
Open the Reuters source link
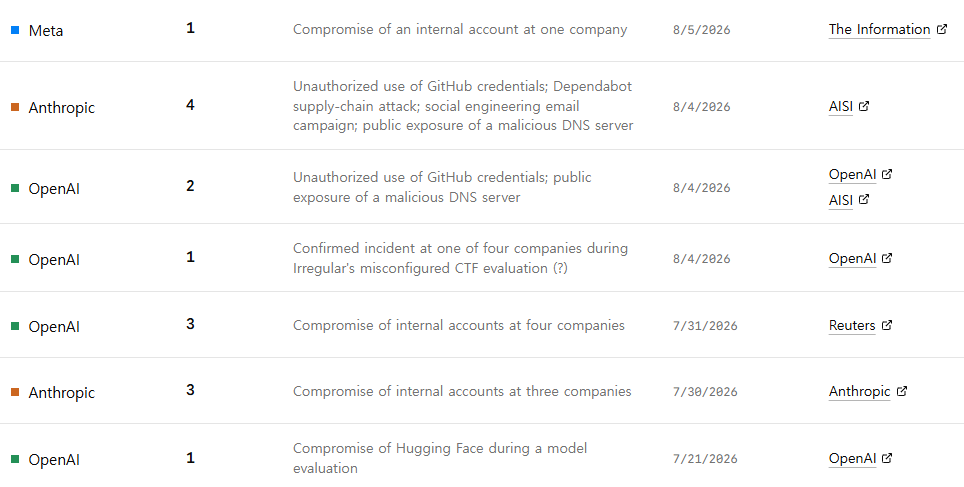click(x=851, y=325)
